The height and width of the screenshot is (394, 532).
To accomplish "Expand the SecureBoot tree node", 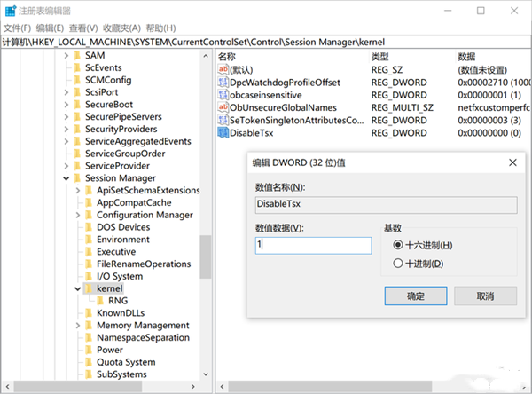I will coord(66,105).
